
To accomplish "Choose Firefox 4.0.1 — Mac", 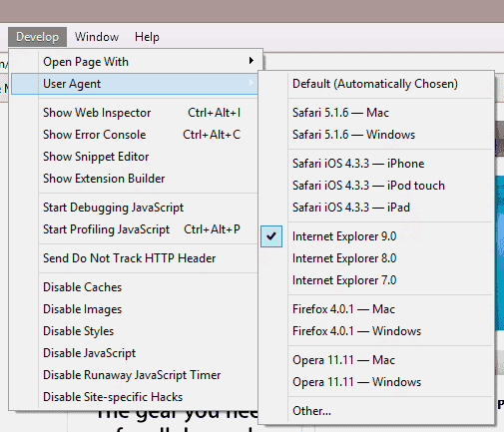I will tap(376, 309).
